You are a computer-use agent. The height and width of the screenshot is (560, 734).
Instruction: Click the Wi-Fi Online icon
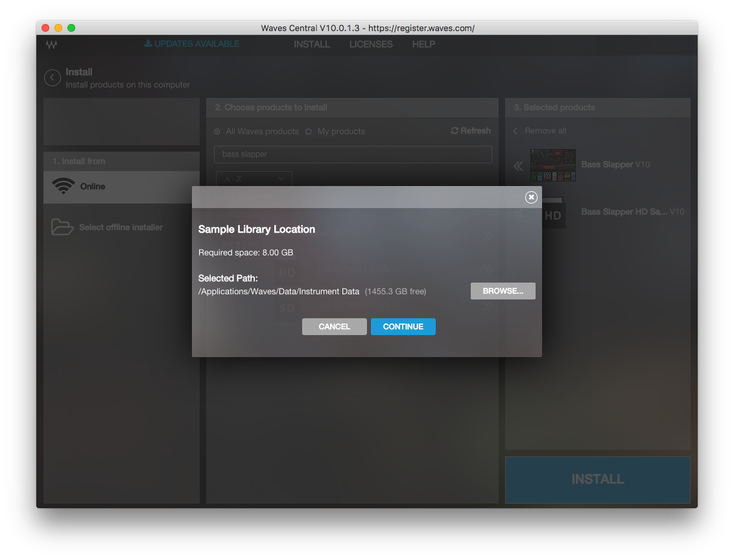pyautogui.click(x=63, y=186)
